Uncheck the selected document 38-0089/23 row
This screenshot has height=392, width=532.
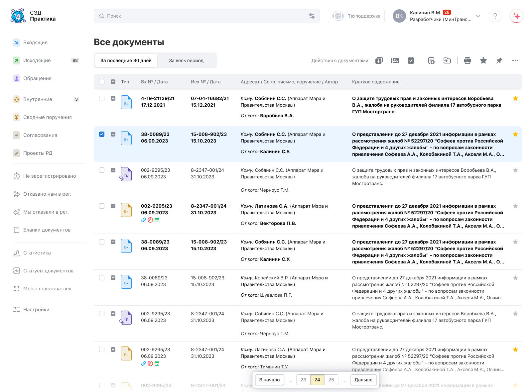coord(102,134)
